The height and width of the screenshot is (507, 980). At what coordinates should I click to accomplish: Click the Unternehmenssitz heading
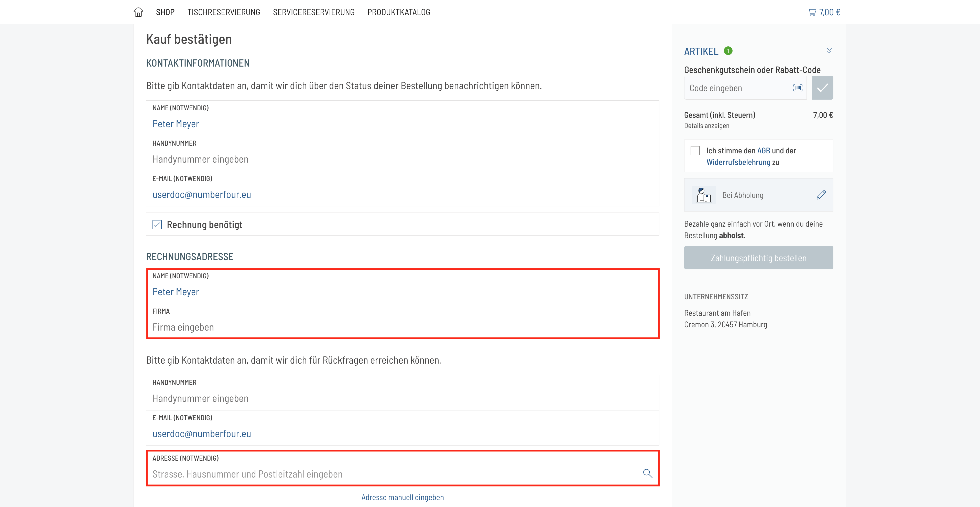coord(716,297)
